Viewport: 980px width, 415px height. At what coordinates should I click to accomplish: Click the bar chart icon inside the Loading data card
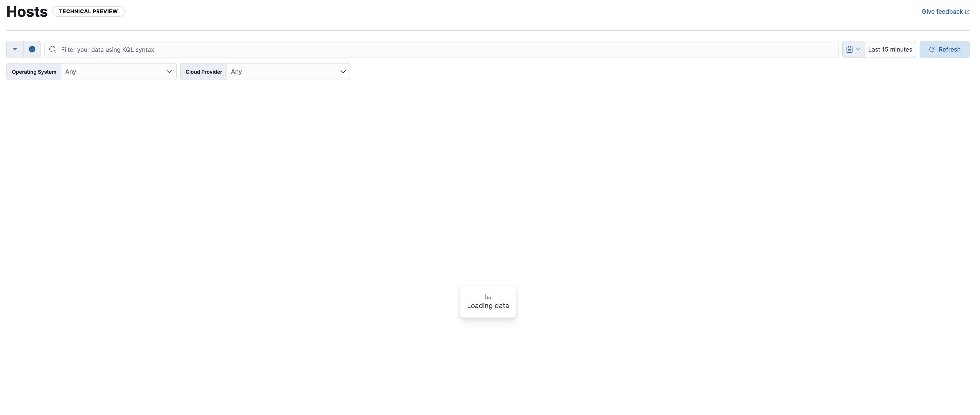point(488,296)
